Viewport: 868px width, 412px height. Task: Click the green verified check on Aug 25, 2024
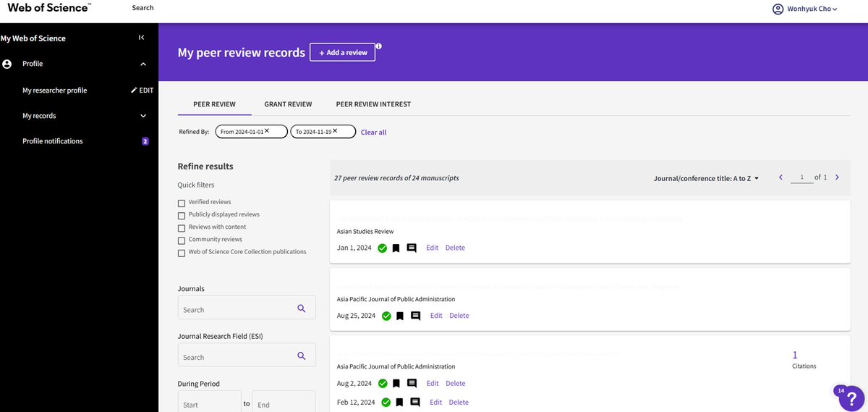tap(386, 316)
